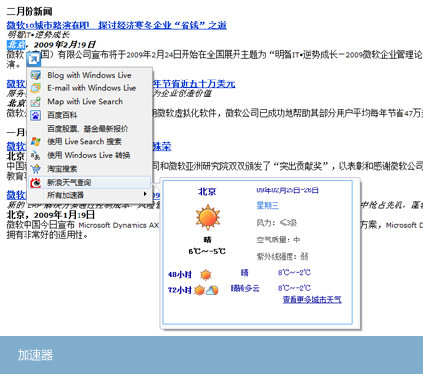Click the 北京 city title in weather preview
The height and width of the screenshot is (375, 423).
click(207, 192)
